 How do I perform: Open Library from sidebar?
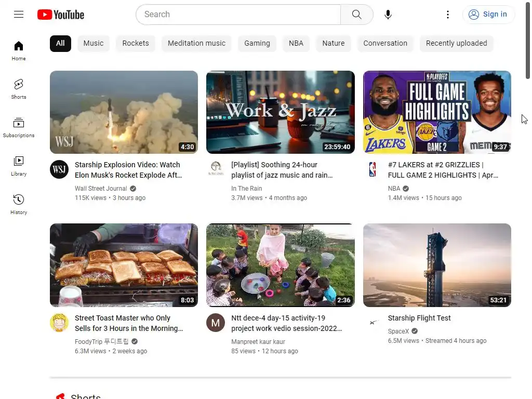pos(19,166)
